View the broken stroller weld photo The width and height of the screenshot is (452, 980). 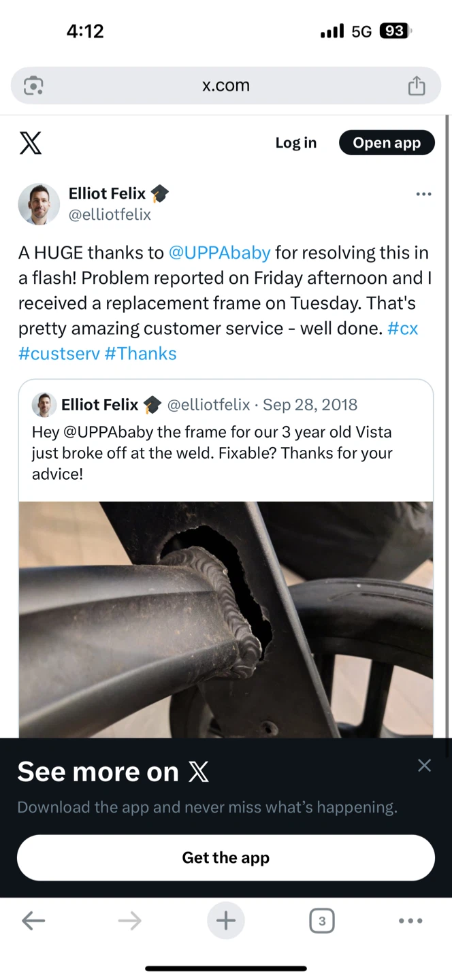226,619
